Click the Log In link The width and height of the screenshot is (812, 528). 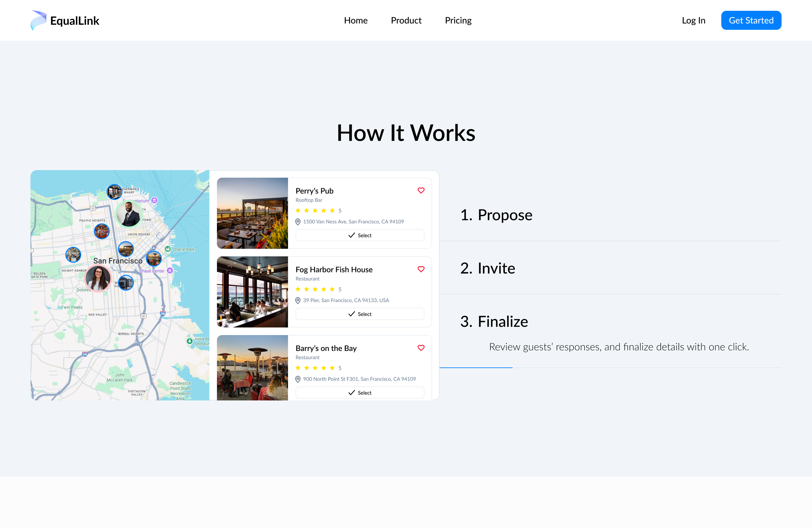[693, 20]
